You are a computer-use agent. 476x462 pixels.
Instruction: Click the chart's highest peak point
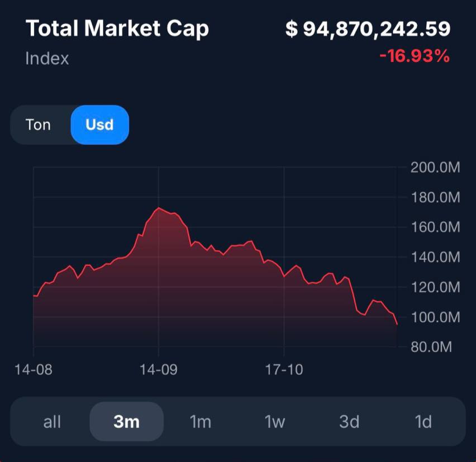(x=159, y=208)
